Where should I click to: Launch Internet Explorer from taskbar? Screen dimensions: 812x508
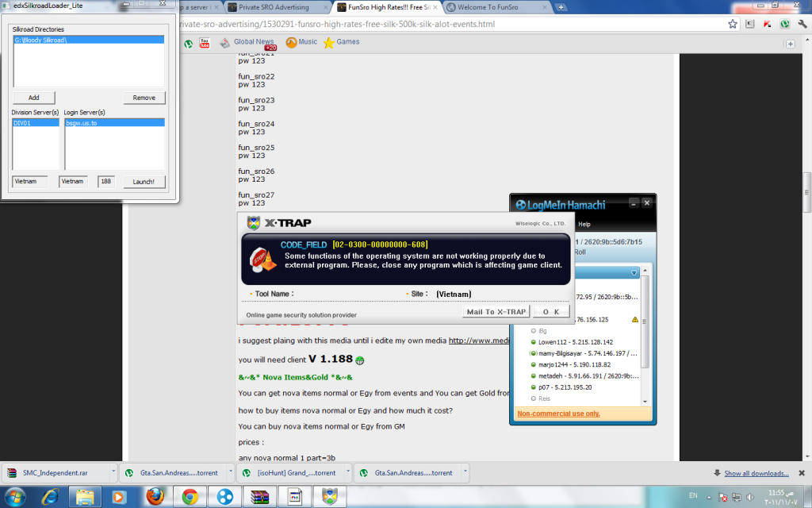pos(50,497)
